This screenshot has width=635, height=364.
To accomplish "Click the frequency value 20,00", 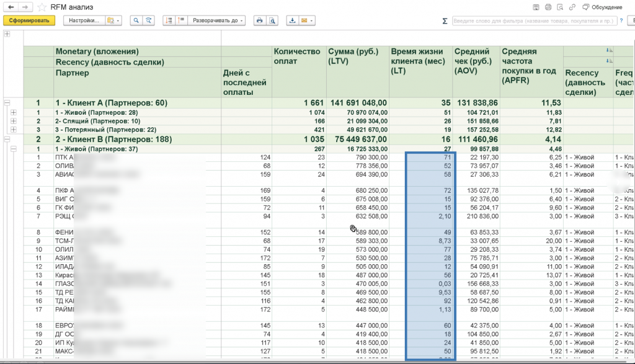I will tap(554, 241).
